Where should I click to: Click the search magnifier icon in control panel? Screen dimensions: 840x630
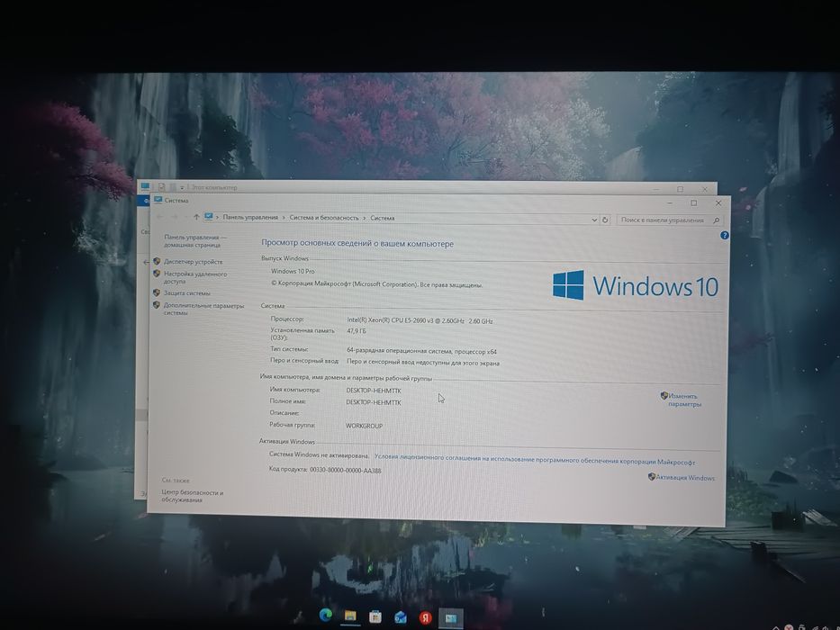717,220
